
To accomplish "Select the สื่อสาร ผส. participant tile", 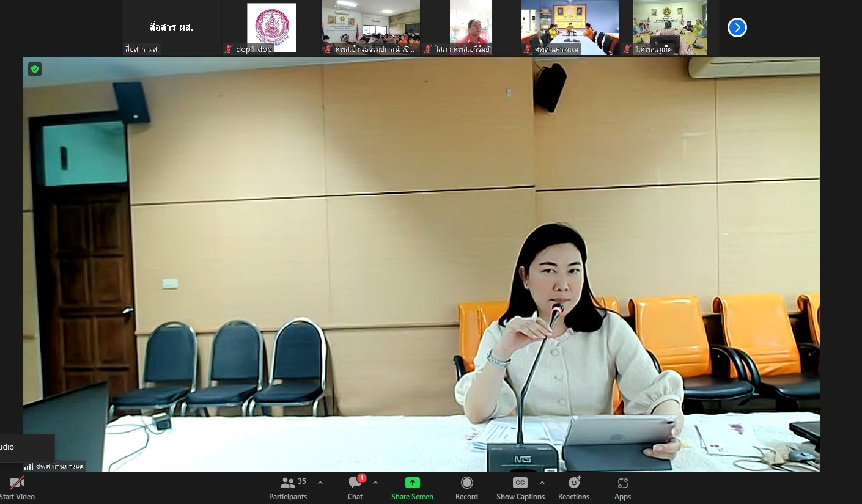I will [x=171, y=27].
